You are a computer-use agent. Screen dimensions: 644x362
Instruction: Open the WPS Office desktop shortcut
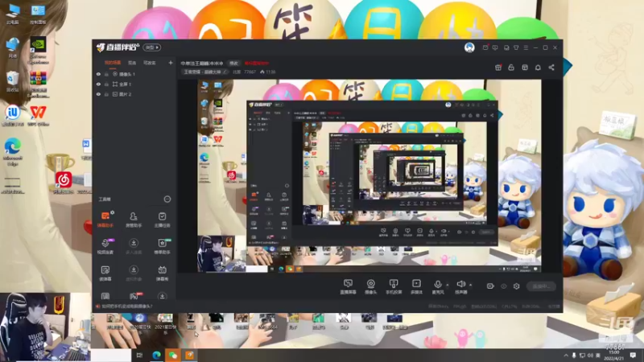(38, 116)
